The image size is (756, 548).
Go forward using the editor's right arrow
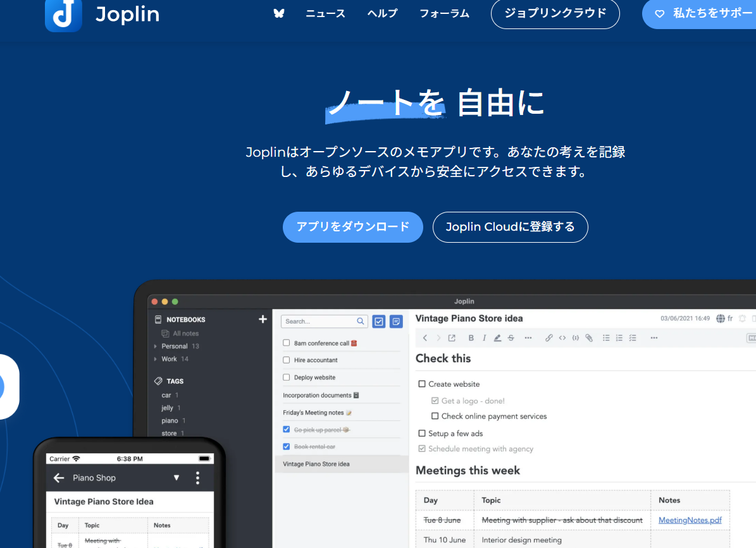point(438,338)
